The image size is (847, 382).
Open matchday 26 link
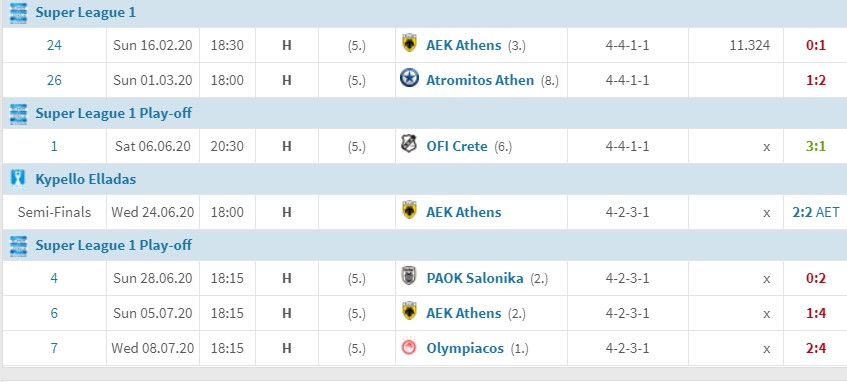(x=54, y=80)
